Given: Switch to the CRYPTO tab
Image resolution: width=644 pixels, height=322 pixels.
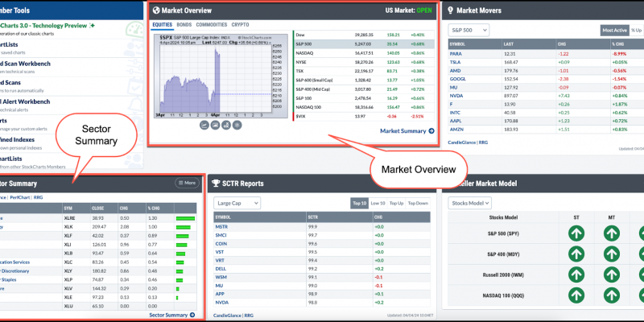Looking at the screenshot, I should 240,25.
